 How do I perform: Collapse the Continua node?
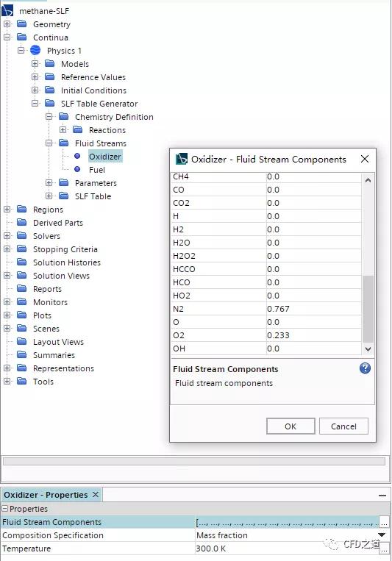[x=7, y=37]
